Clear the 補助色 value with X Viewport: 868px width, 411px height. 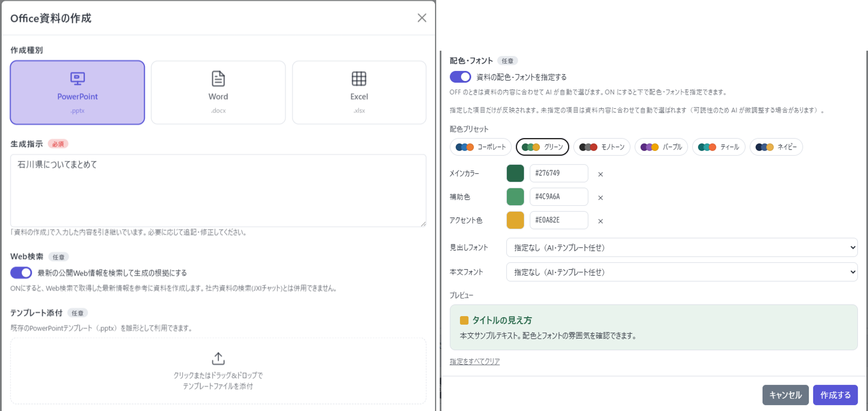click(x=600, y=198)
